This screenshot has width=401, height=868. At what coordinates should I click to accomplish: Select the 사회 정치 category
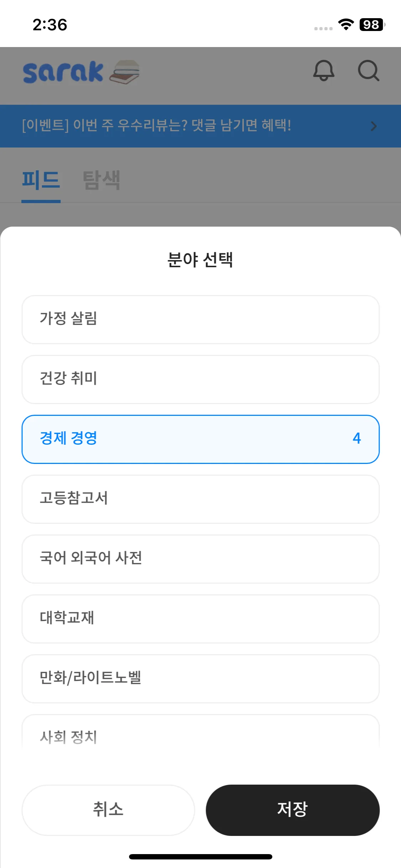[200, 735]
